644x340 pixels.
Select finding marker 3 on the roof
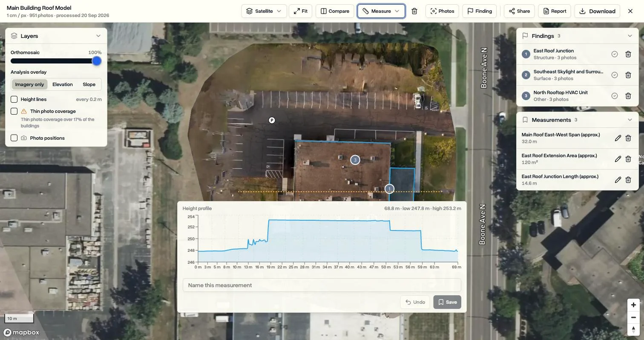click(x=355, y=160)
